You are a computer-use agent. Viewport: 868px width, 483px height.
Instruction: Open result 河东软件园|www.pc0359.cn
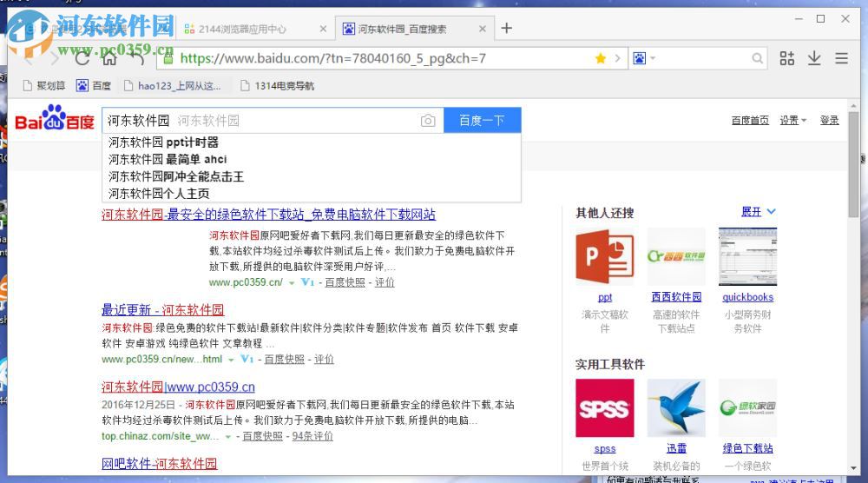[x=178, y=387]
